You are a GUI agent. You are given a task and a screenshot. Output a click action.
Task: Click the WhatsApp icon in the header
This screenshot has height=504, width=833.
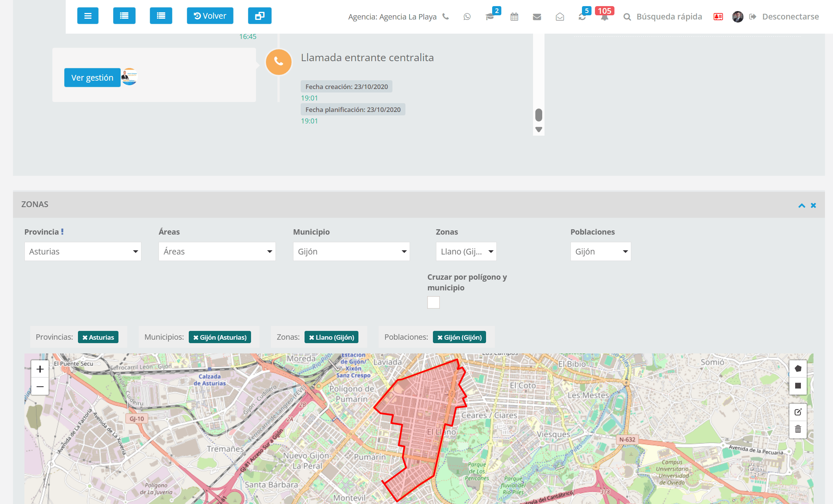[x=467, y=16]
